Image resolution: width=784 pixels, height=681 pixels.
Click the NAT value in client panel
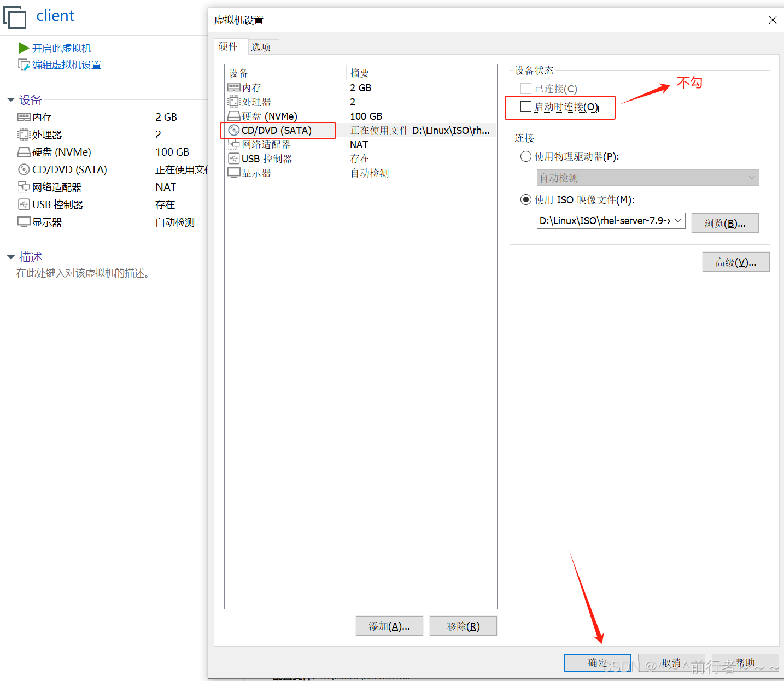pyautogui.click(x=166, y=187)
